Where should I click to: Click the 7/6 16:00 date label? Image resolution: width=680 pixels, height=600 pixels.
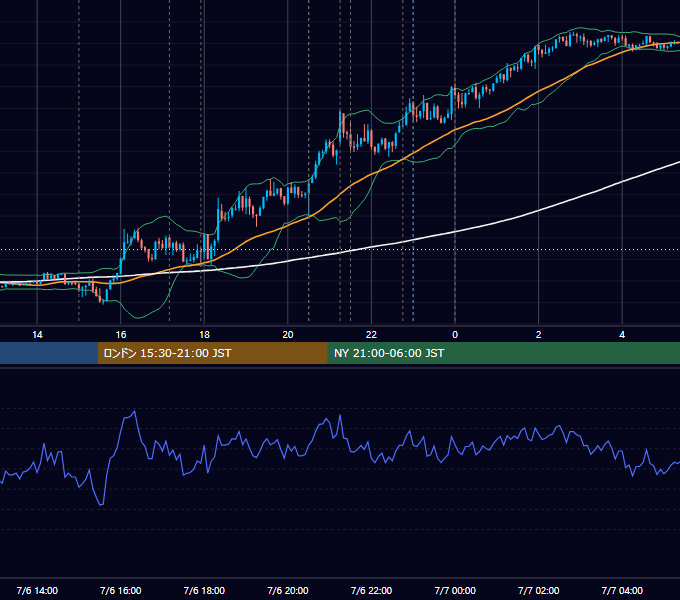pyautogui.click(x=121, y=590)
